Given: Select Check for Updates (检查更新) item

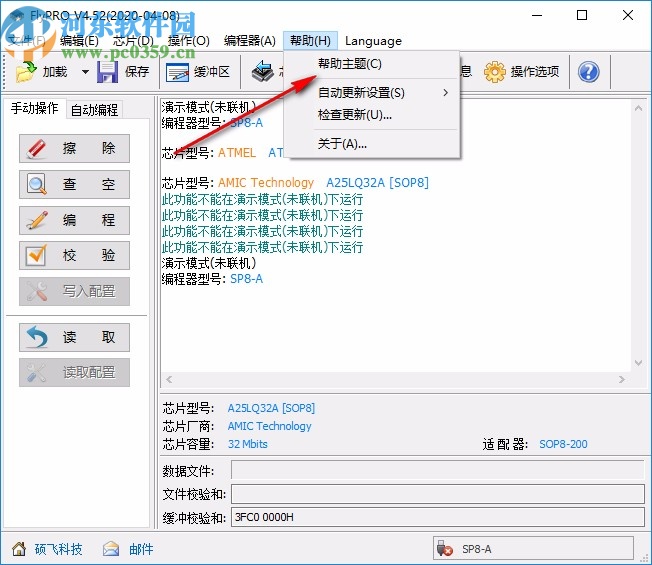Looking at the screenshot, I should point(372,115).
